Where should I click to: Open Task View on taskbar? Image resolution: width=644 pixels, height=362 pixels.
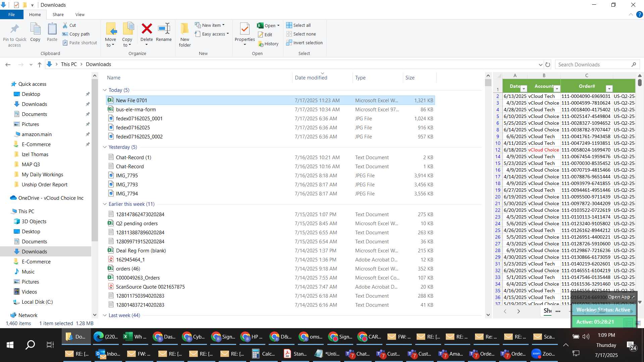[x=50, y=345]
